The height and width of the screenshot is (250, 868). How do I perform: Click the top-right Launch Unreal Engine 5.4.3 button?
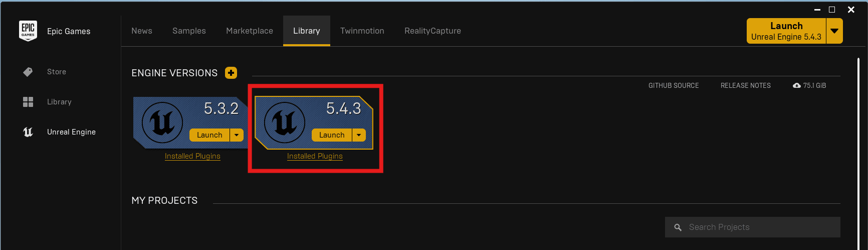click(786, 31)
